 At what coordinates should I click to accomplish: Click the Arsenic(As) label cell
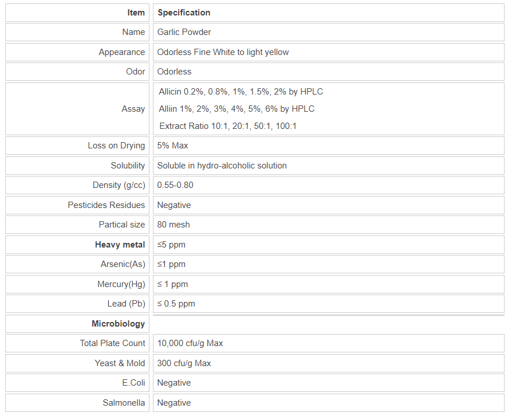coord(123,264)
